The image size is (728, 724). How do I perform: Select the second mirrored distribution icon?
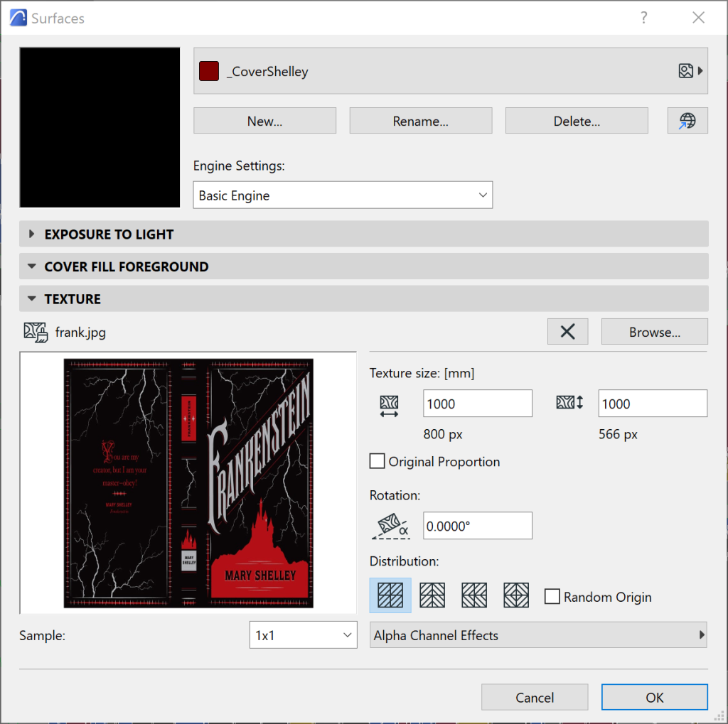point(432,595)
